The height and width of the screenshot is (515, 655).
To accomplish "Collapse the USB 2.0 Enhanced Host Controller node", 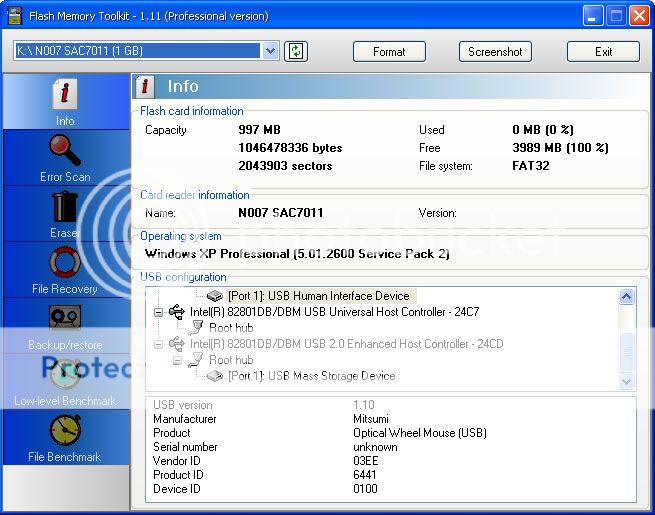I will pyautogui.click(x=158, y=344).
